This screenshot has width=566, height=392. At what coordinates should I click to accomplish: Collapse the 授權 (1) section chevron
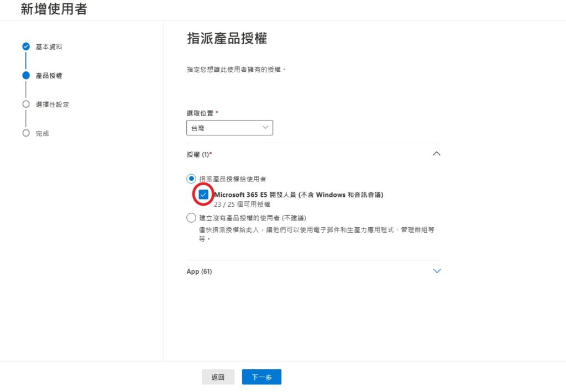tap(437, 154)
